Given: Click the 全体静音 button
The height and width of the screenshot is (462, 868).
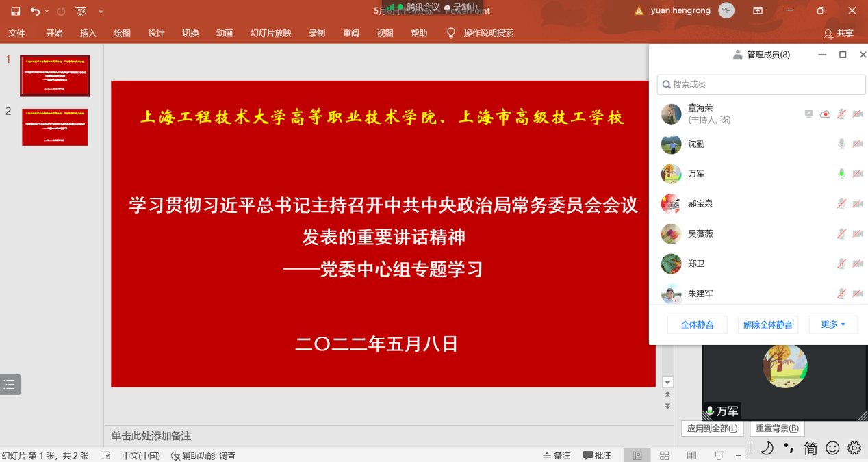Looking at the screenshot, I should coord(697,324).
